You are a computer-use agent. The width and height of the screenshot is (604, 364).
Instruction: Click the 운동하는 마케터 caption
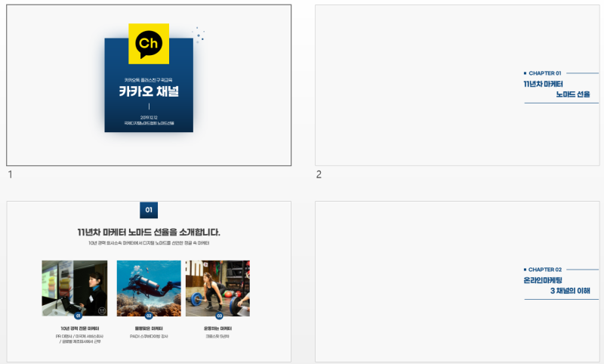tap(217, 329)
